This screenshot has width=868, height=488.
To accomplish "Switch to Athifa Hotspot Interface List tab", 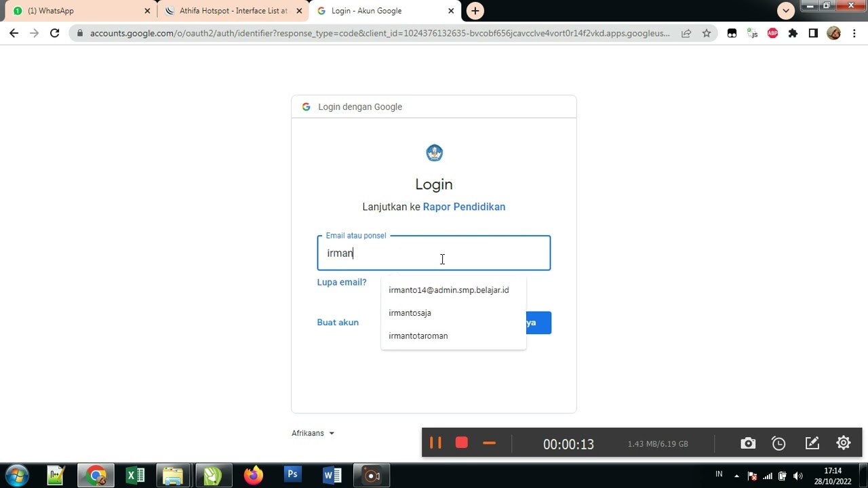I will 233,11.
